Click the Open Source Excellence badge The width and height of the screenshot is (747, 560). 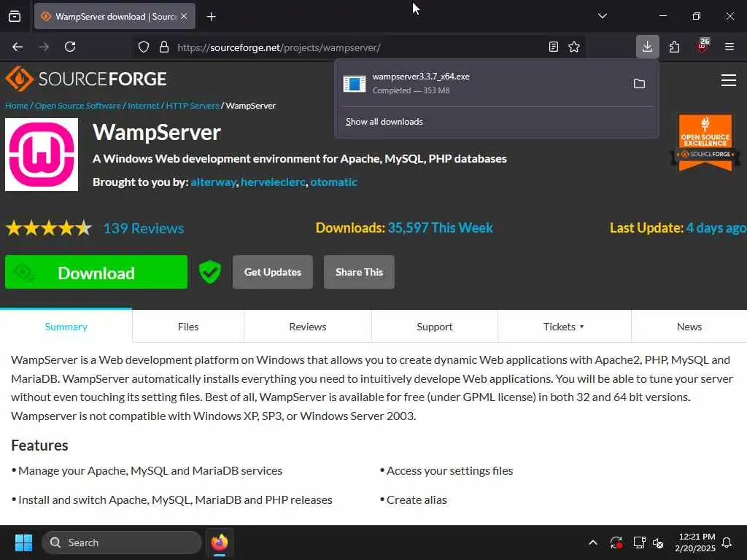705,142
